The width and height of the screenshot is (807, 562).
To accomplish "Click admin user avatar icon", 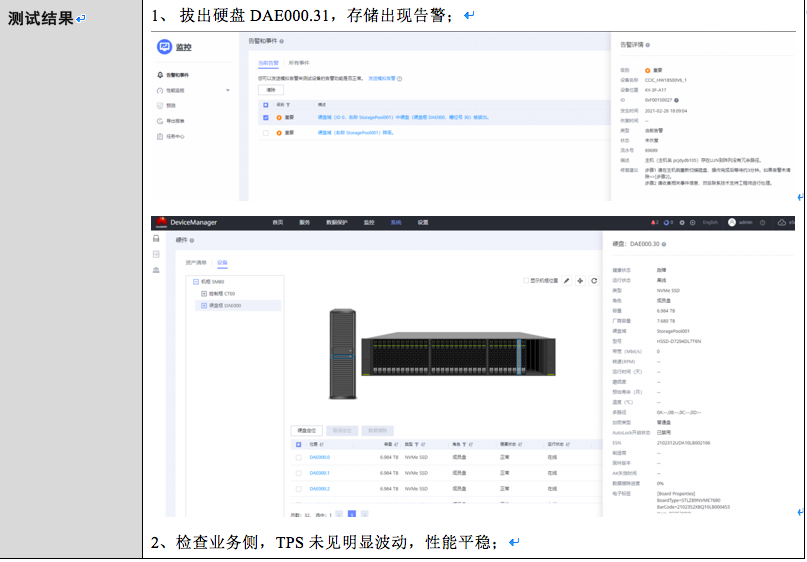I will pos(732,222).
